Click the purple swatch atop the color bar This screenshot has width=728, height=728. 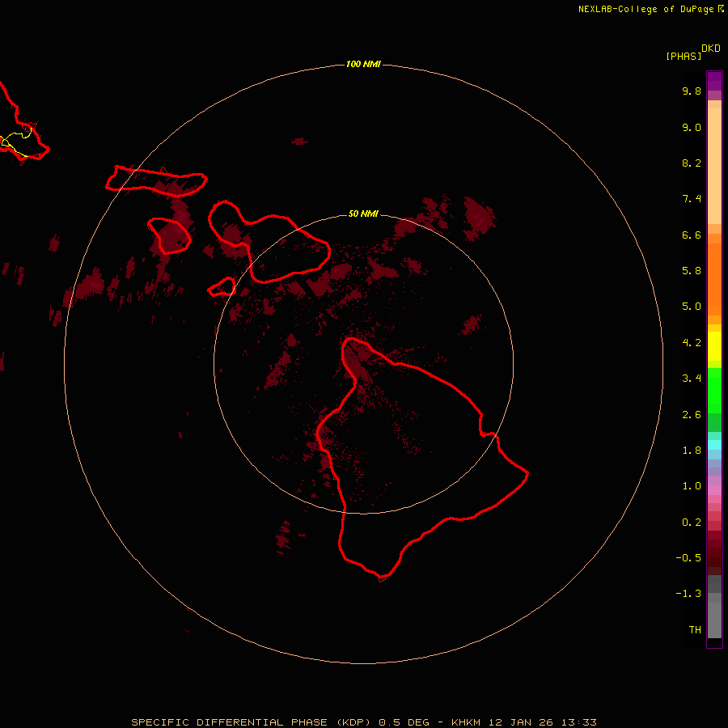point(714,81)
